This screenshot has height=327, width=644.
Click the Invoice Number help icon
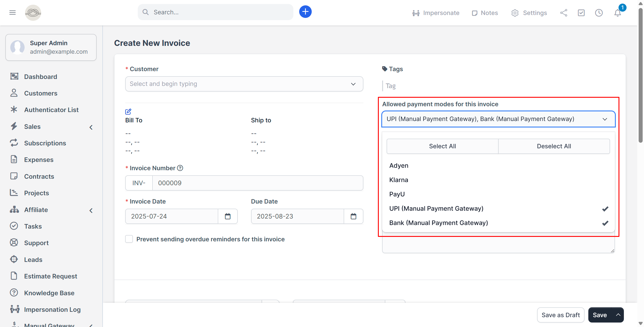point(180,168)
